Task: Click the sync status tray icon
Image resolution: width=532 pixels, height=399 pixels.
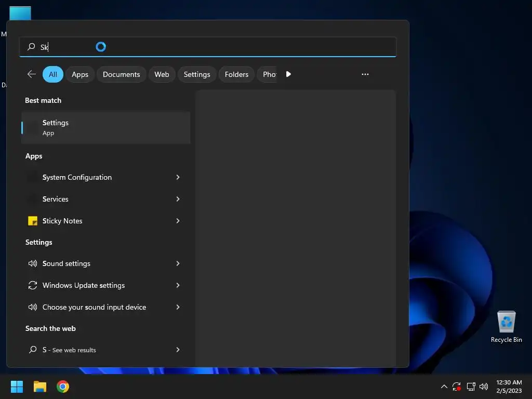Action: pyautogui.click(x=457, y=387)
